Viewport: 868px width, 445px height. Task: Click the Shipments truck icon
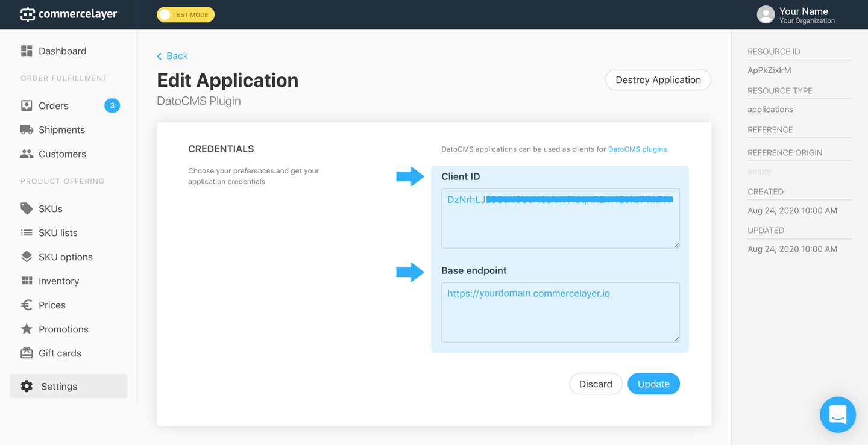click(x=27, y=129)
